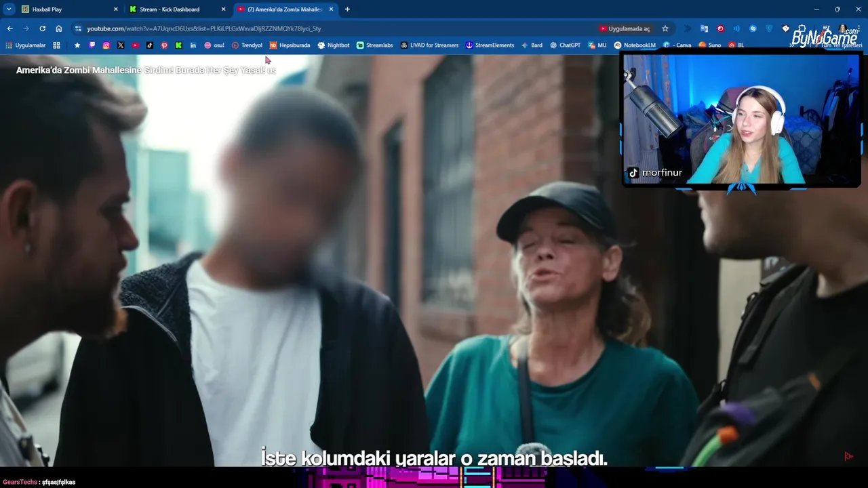Open the Trendyol bookmark
The height and width of the screenshot is (488, 868).
tap(247, 45)
